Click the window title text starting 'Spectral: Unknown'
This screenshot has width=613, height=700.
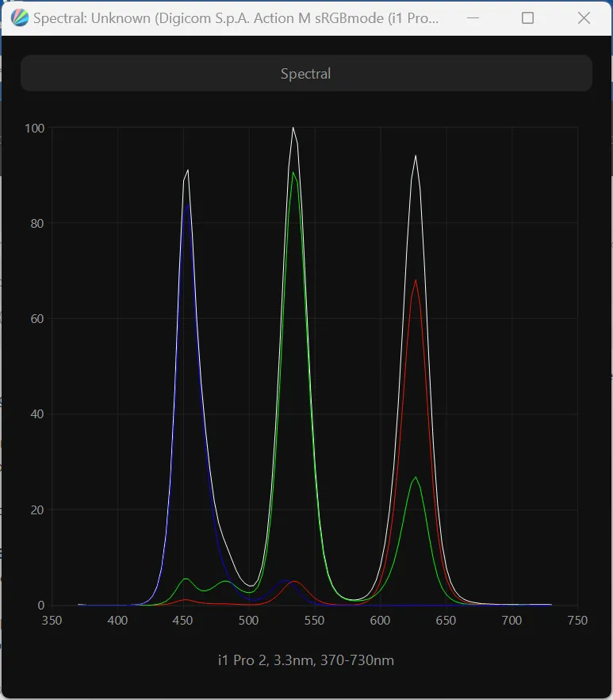tap(236, 18)
